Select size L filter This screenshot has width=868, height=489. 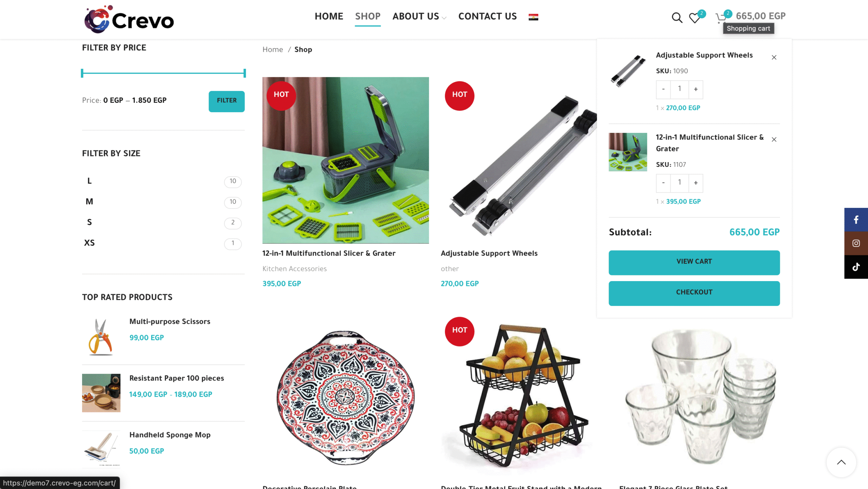pos(89,181)
